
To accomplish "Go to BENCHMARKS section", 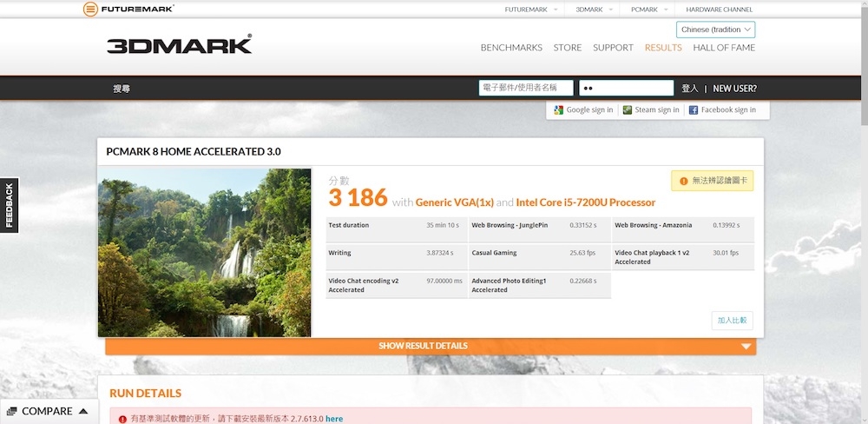I will tap(511, 48).
